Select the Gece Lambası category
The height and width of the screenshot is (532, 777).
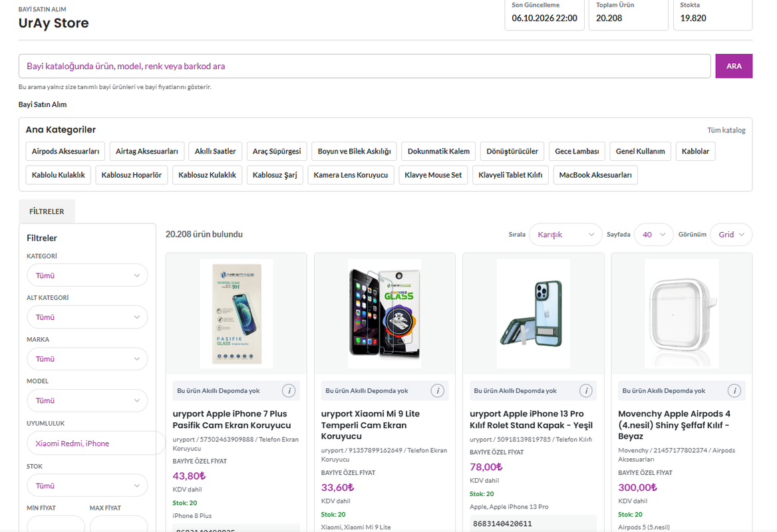577,151
